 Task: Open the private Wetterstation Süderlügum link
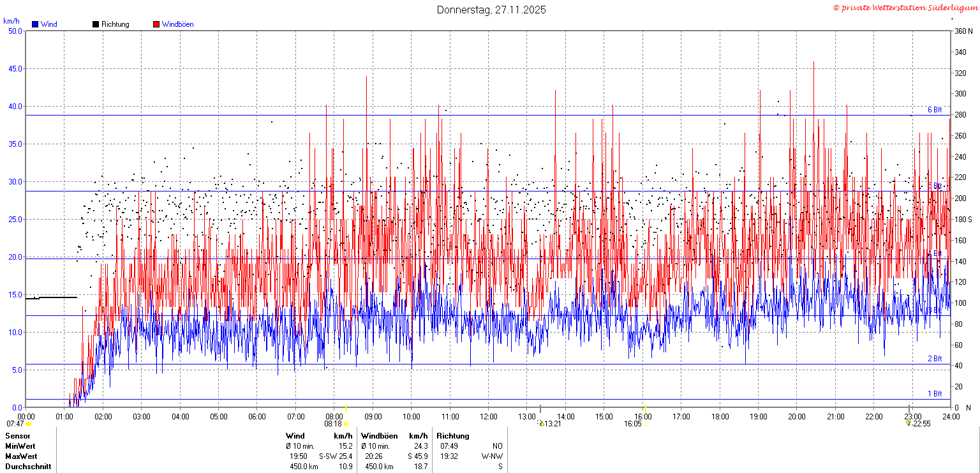click(905, 8)
